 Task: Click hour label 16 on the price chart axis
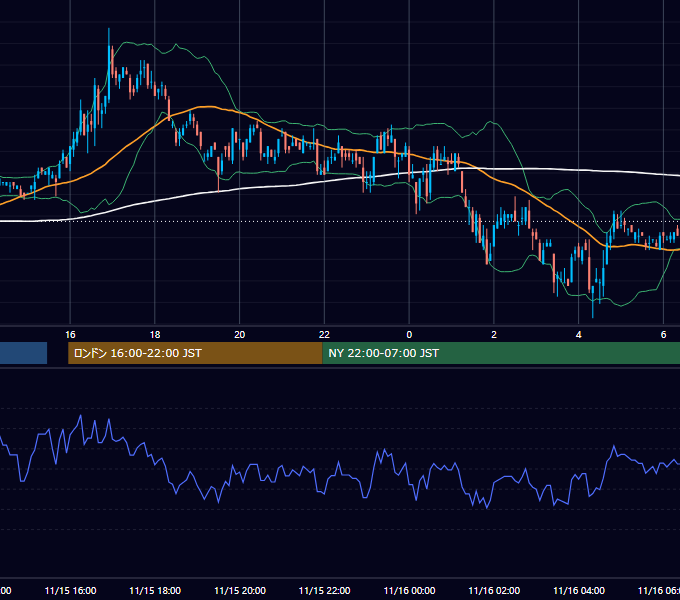point(70,335)
